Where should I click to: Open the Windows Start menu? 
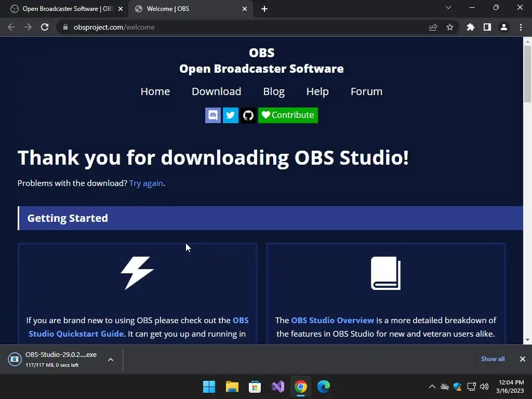(209, 387)
